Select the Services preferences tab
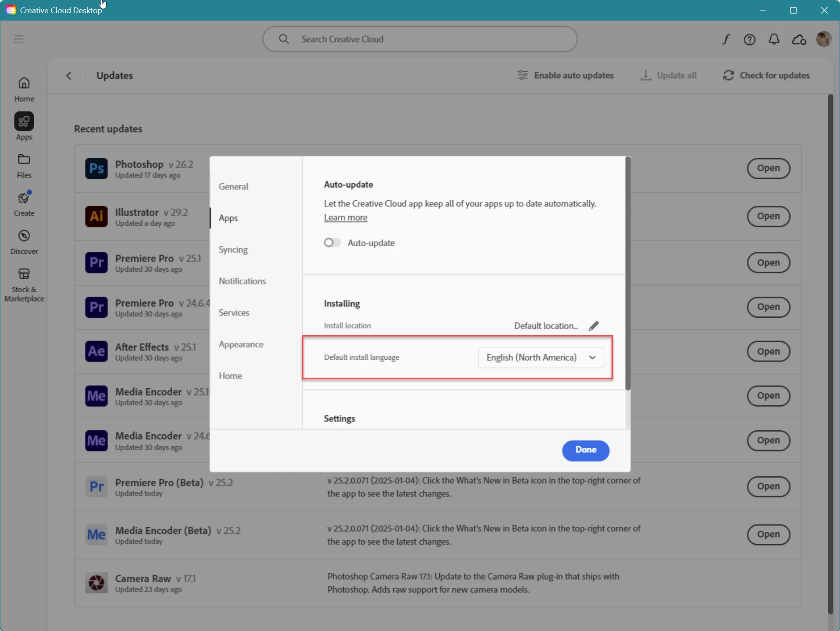 point(234,313)
